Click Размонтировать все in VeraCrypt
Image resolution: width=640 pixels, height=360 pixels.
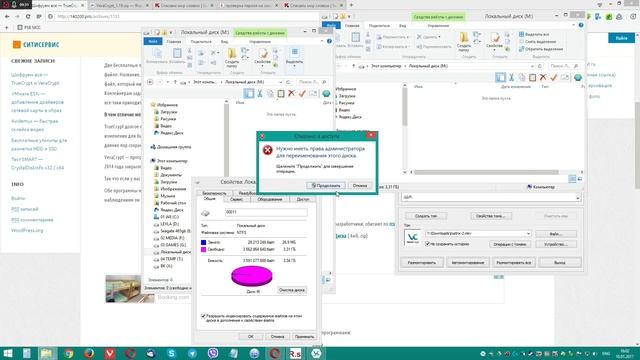513,262
